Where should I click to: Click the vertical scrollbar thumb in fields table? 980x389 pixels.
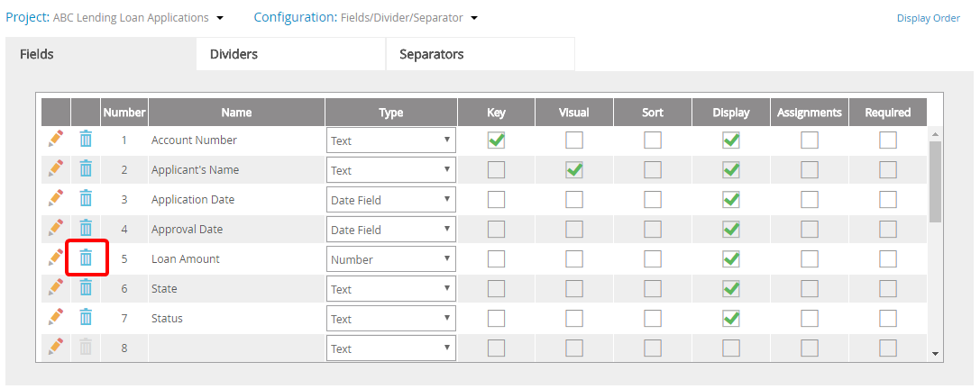[x=935, y=180]
